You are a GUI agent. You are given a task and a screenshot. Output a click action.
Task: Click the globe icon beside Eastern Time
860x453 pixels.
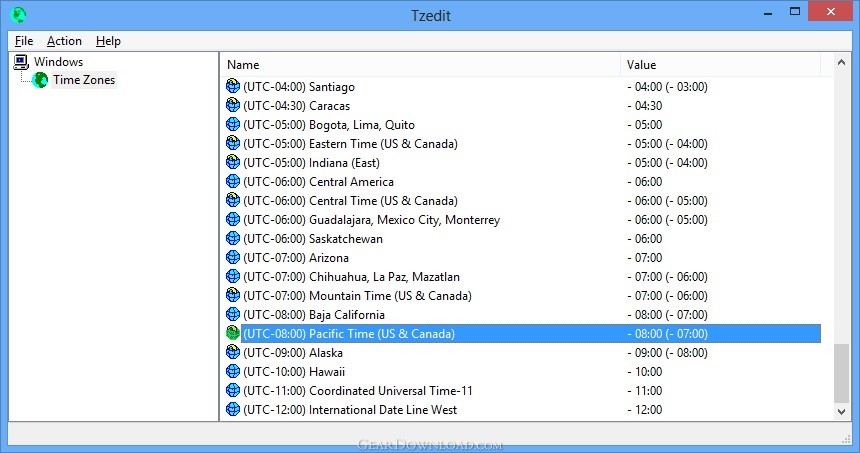pyautogui.click(x=233, y=143)
